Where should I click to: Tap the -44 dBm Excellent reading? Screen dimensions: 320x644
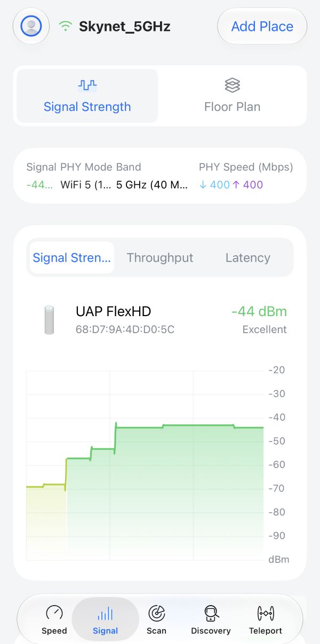pyautogui.click(x=259, y=320)
